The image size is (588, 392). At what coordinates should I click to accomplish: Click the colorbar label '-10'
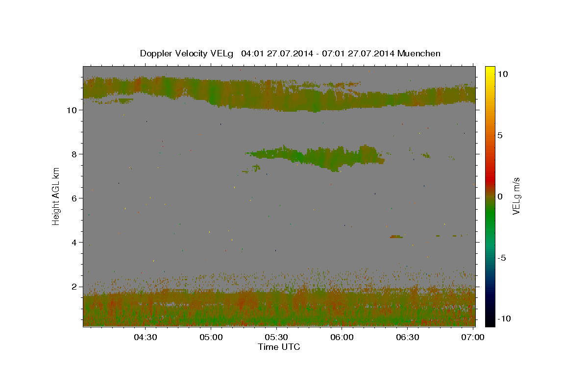click(x=504, y=319)
